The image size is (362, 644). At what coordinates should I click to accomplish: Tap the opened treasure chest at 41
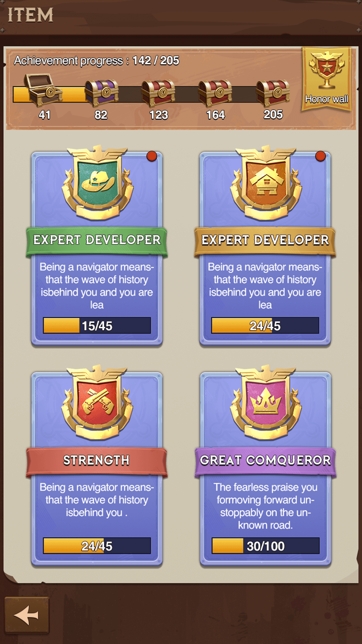click(43, 90)
